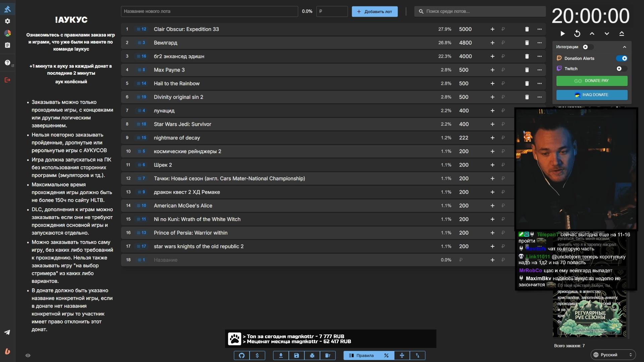Toggle the Интеграции master switch

pos(588,47)
